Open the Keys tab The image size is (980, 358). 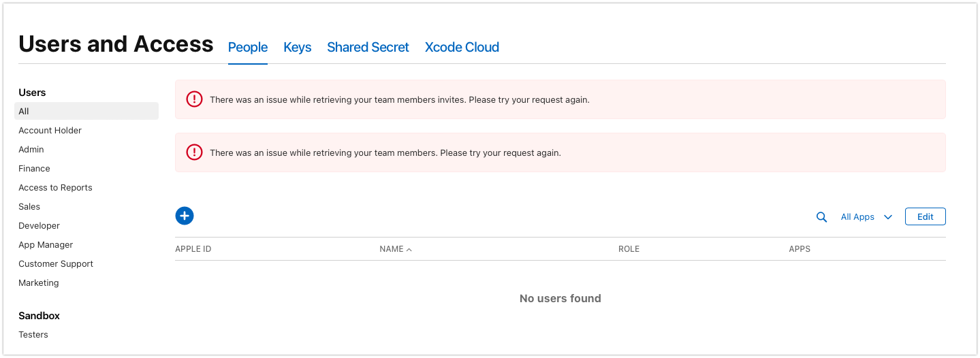pyautogui.click(x=297, y=47)
